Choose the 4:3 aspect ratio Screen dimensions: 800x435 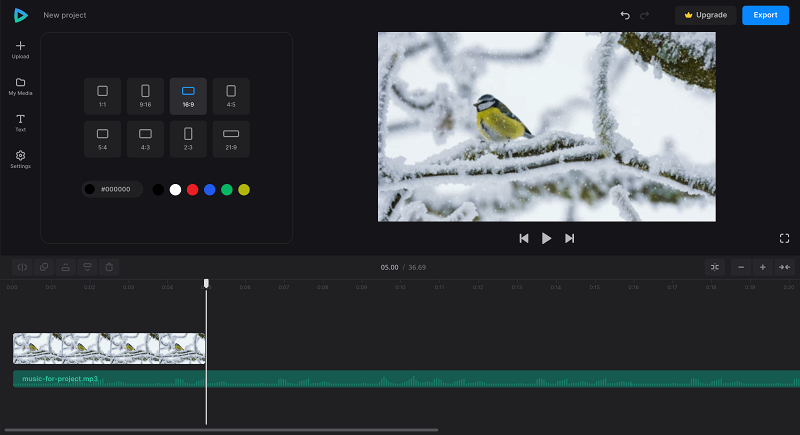pos(145,139)
